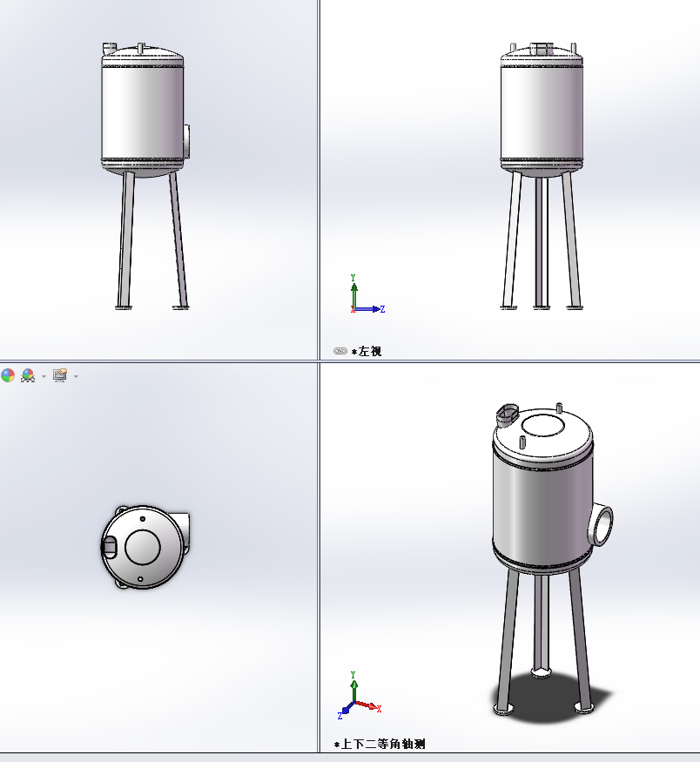Click the *左视 view label

click(x=367, y=351)
